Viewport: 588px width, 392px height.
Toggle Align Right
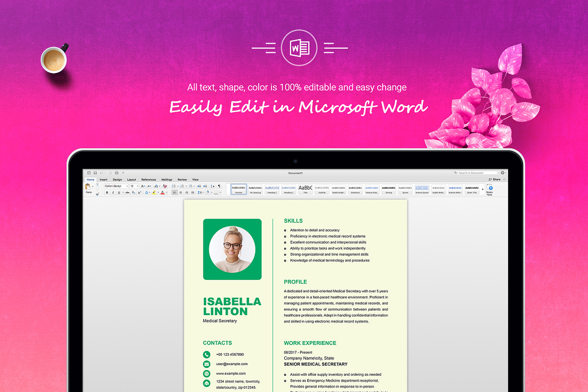(x=187, y=193)
